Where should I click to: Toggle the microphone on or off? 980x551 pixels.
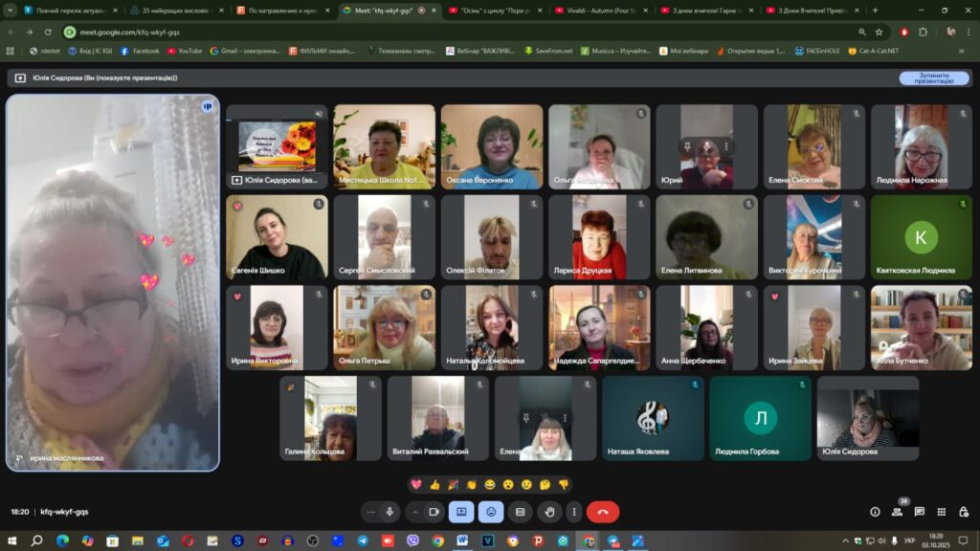tap(390, 512)
